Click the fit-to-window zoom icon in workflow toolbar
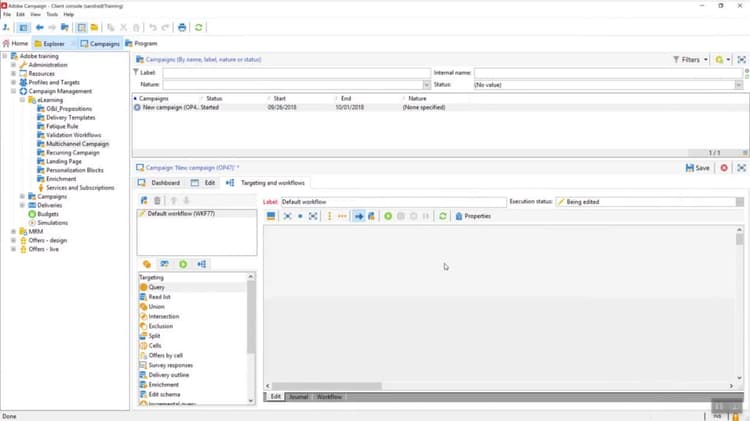This screenshot has width=750, height=421. [313, 216]
